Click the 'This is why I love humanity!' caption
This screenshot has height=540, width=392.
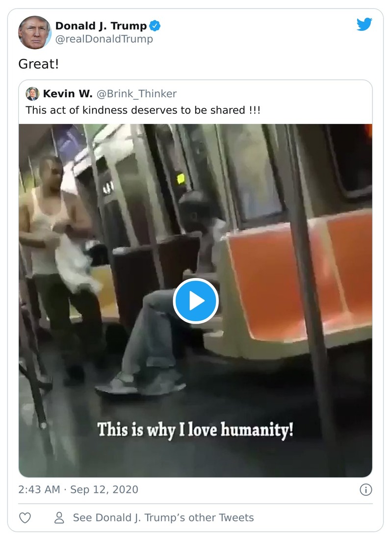pos(195,430)
